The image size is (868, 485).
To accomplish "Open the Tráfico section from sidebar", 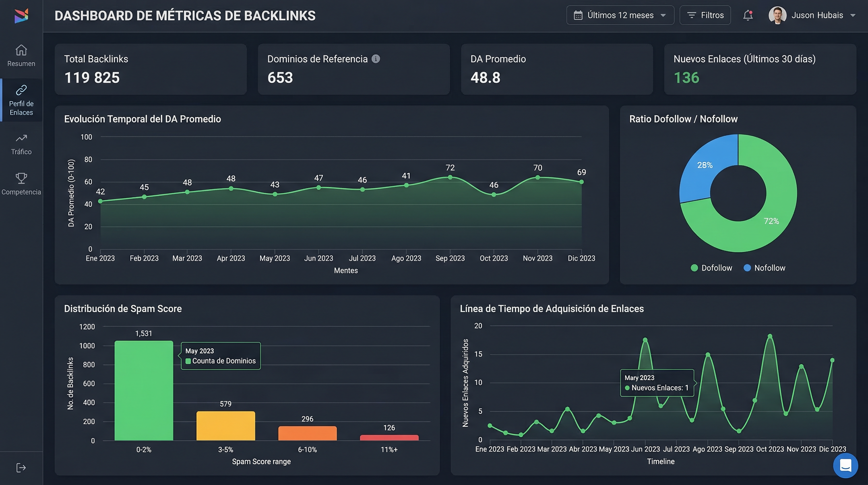I will click(21, 144).
